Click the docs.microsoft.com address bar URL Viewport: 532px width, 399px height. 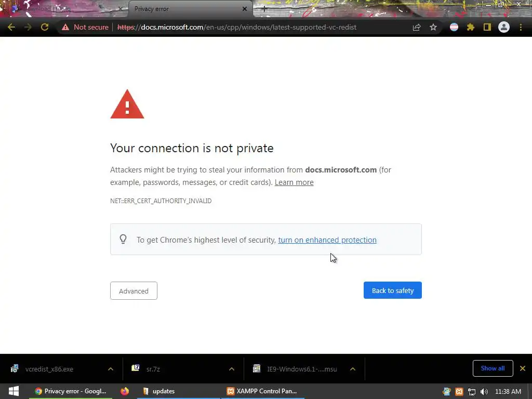pyautogui.click(x=237, y=27)
